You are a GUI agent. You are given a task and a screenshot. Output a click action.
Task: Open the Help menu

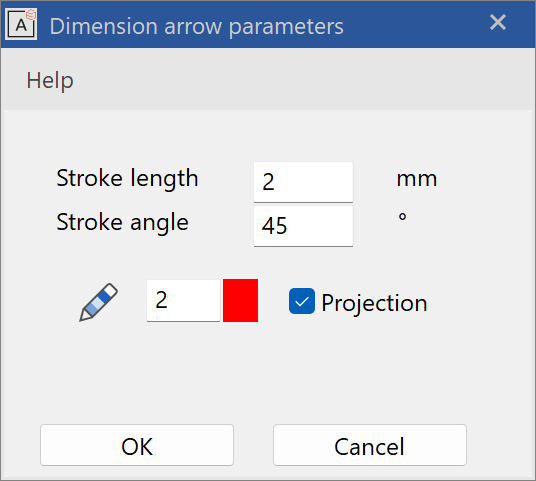coord(50,81)
